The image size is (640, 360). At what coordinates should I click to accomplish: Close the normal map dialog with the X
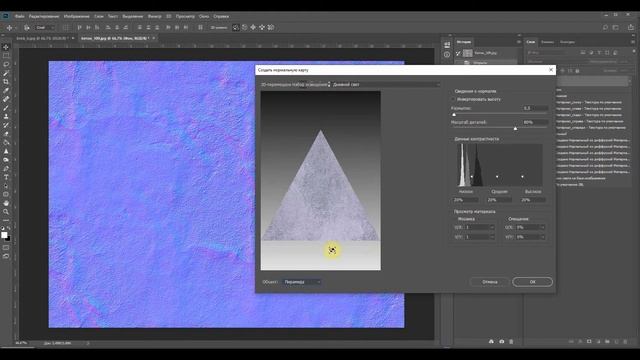[x=551, y=70]
